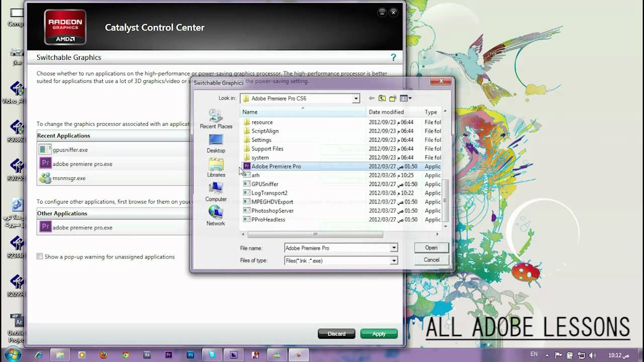This screenshot has height=362, width=644.
Task: Select the Support Files folder
Action: click(267, 149)
